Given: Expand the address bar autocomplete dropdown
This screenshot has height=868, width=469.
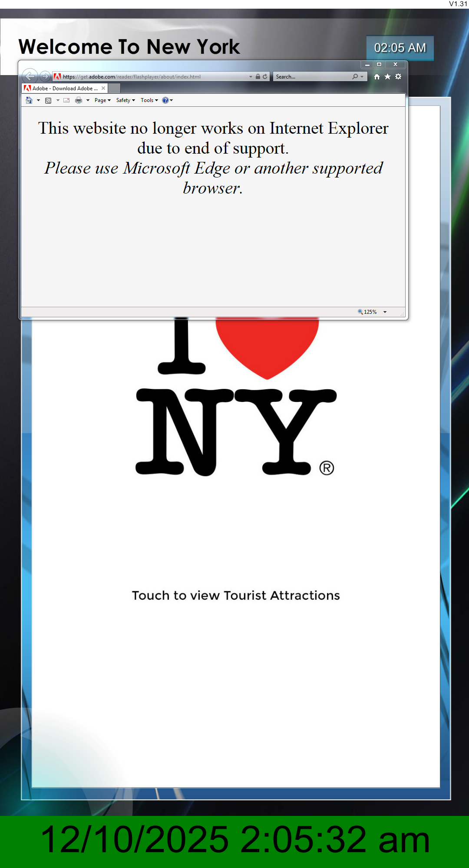Looking at the screenshot, I should point(251,76).
